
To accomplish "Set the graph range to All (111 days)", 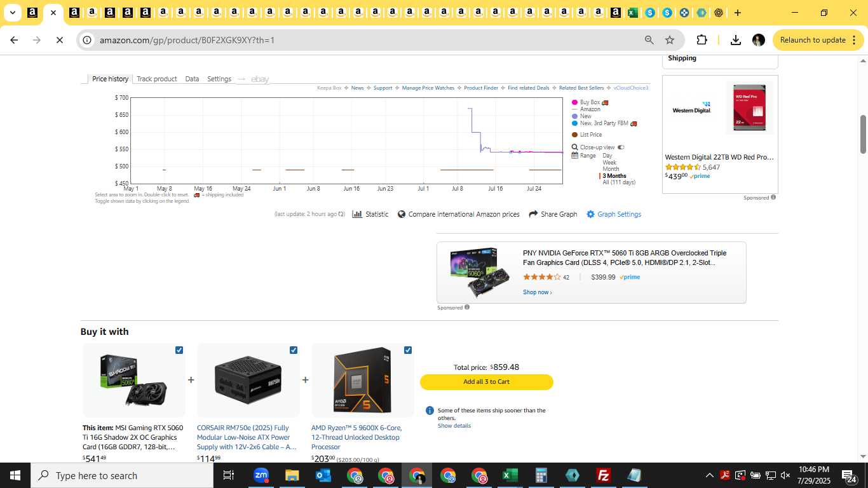I will [619, 182].
